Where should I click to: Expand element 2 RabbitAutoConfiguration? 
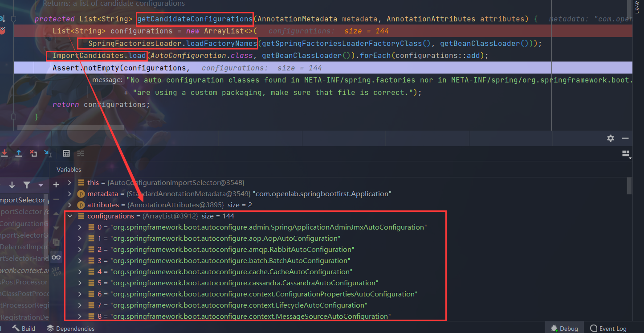80,250
